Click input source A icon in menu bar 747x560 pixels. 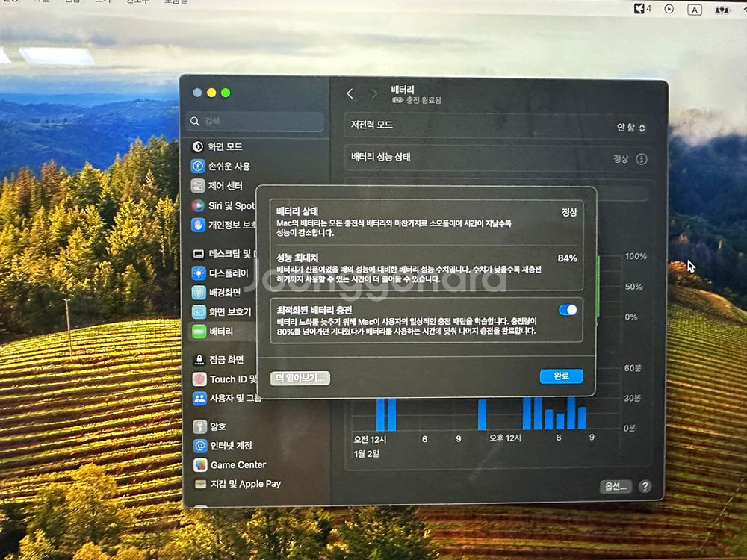695,10
